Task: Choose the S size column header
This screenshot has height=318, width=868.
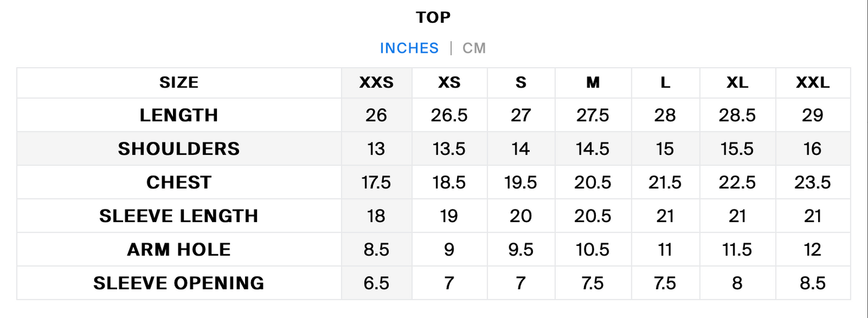Action: [521, 83]
